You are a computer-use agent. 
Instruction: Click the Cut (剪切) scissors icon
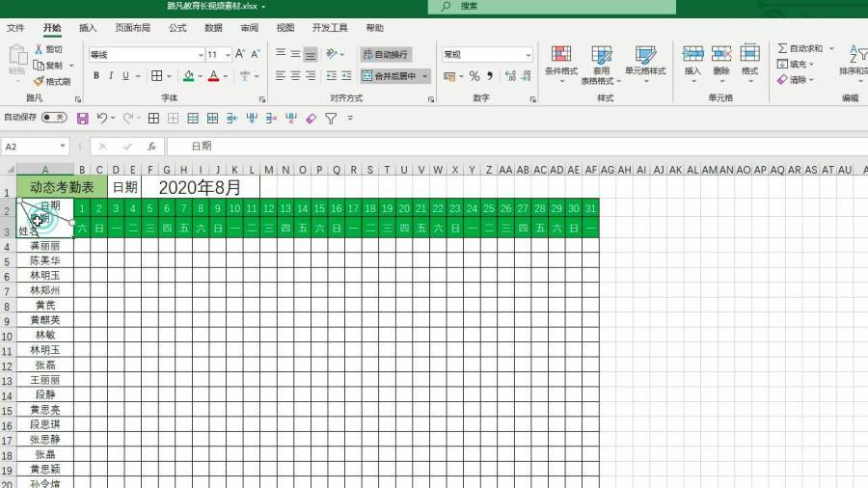(x=39, y=49)
